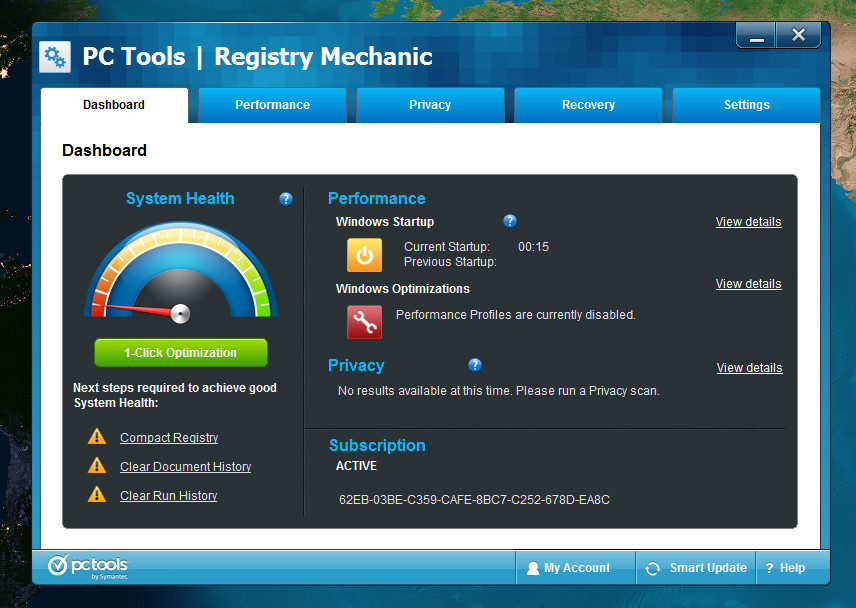Click warning icon beside Clear Document History
Image resolution: width=856 pixels, height=608 pixels.
97,466
